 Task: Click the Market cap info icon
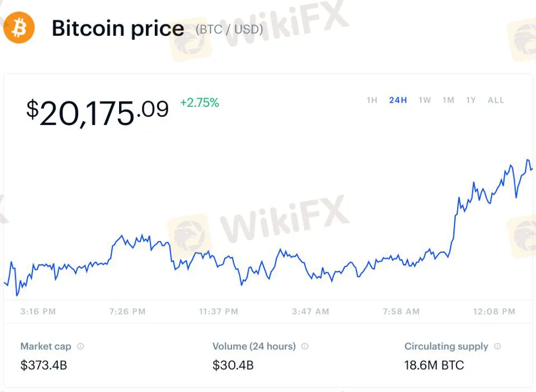click(x=80, y=346)
